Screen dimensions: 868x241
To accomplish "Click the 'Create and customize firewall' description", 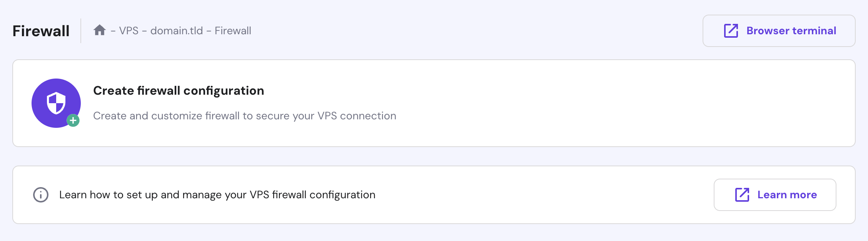I will 245,116.
